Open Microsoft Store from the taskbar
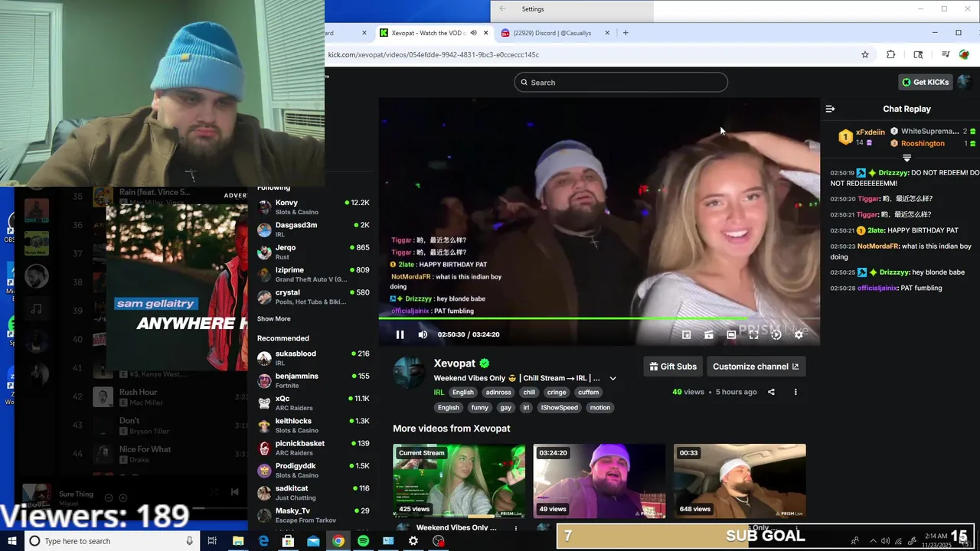Viewport: 980px width, 551px height. [x=288, y=541]
